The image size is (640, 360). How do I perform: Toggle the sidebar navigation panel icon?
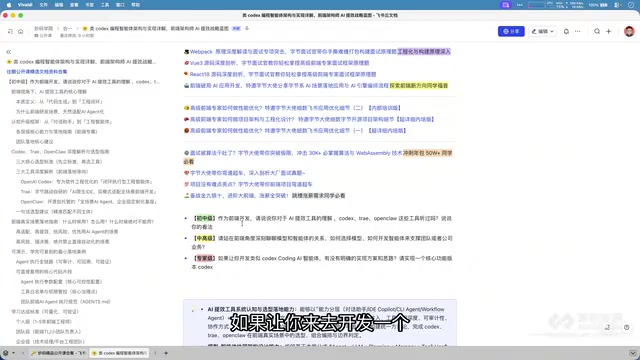(10, 31)
